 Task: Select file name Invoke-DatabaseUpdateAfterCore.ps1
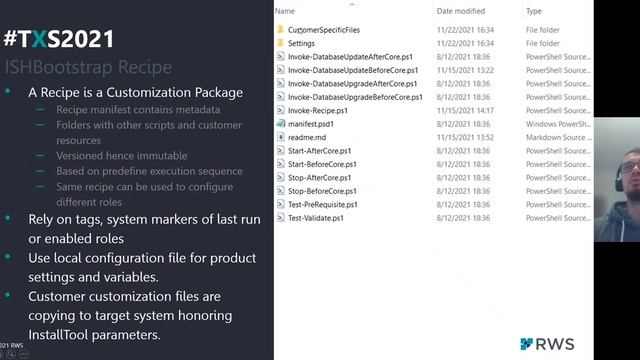tap(350, 57)
